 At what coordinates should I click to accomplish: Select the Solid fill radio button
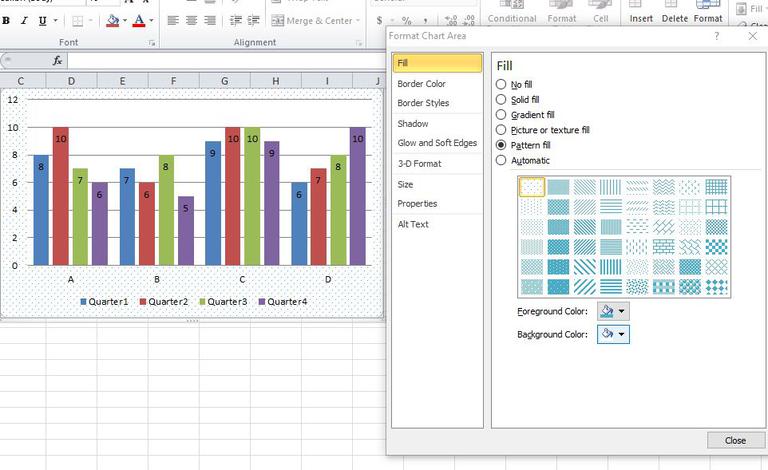tap(501, 99)
